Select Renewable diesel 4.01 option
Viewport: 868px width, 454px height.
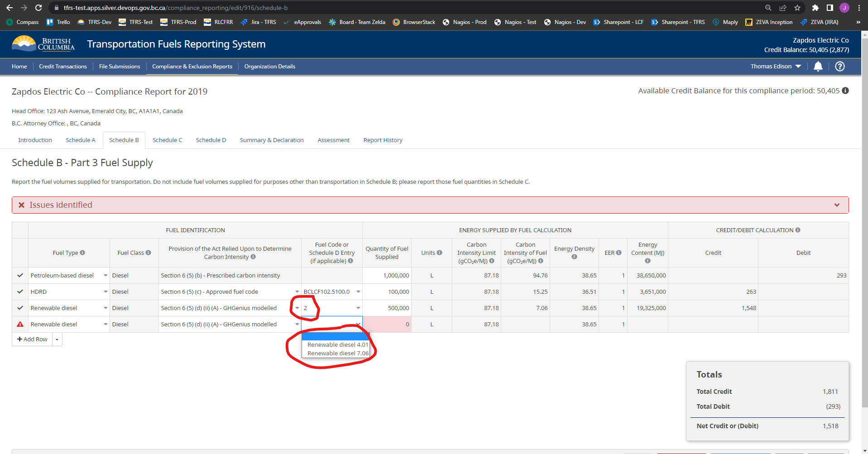pos(336,344)
